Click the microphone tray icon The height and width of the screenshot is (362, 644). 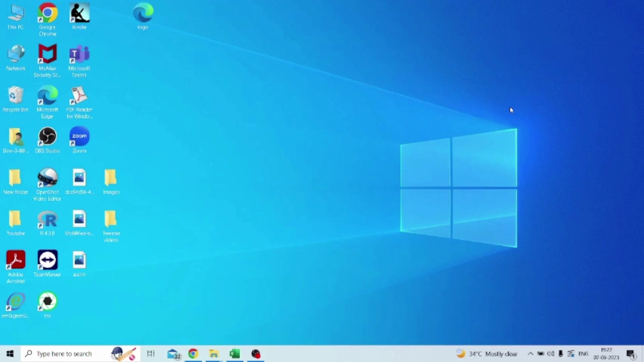[560, 354]
